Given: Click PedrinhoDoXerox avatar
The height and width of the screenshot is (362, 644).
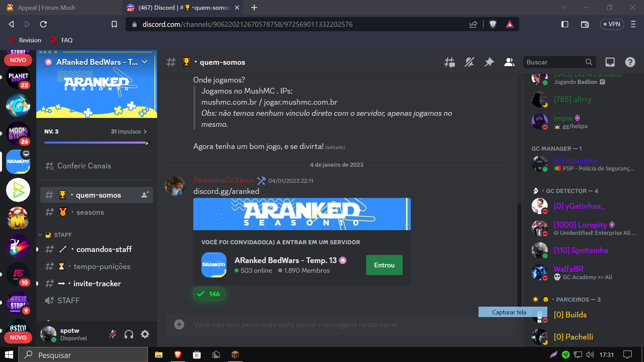Looking at the screenshot, I should coord(175,186).
